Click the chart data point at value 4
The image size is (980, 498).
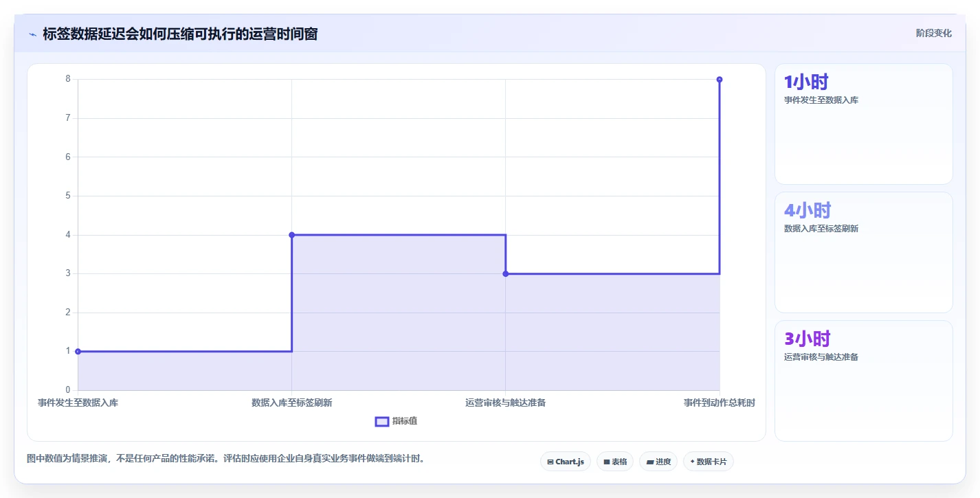click(291, 235)
